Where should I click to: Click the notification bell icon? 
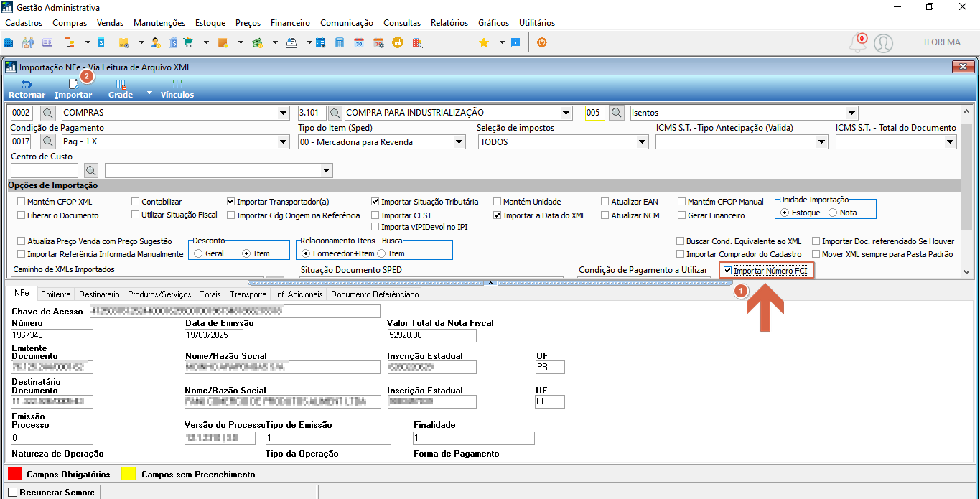pyautogui.click(x=857, y=42)
